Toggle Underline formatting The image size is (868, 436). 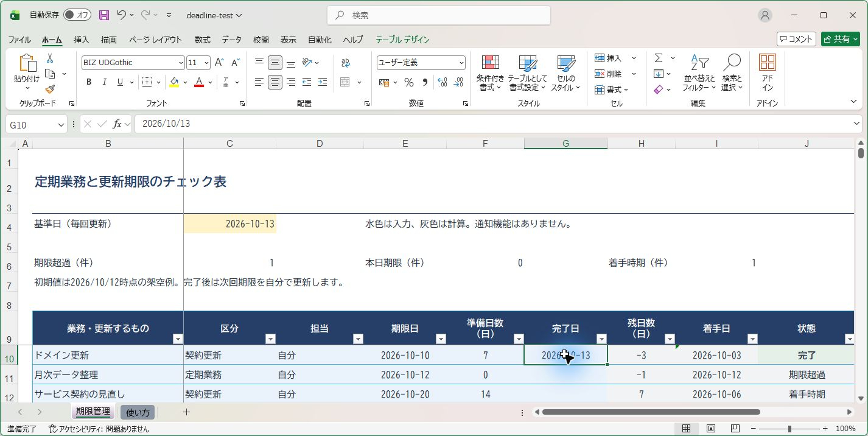(x=121, y=82)
